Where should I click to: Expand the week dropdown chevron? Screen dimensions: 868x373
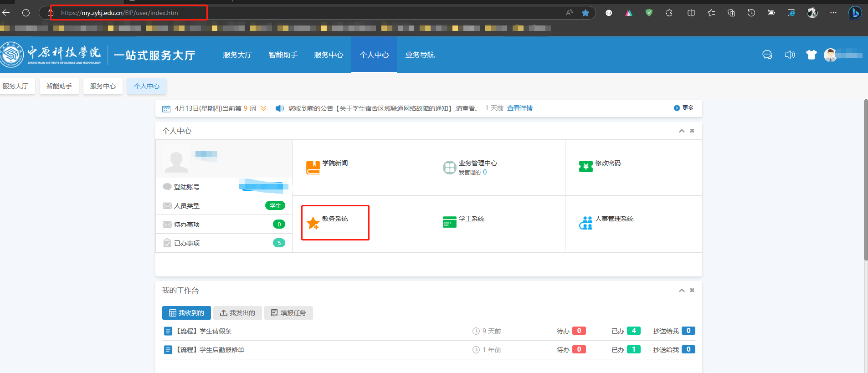tap(263, 108)
